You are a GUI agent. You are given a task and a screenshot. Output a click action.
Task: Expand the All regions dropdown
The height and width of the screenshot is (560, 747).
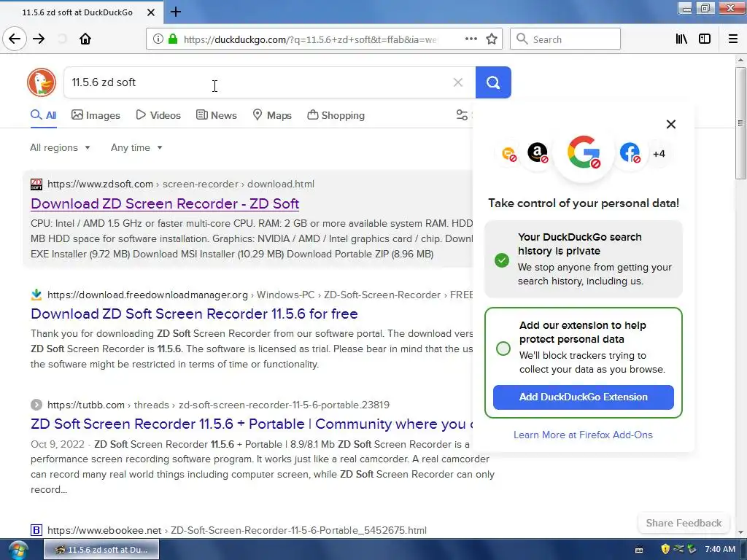point(60,147)
